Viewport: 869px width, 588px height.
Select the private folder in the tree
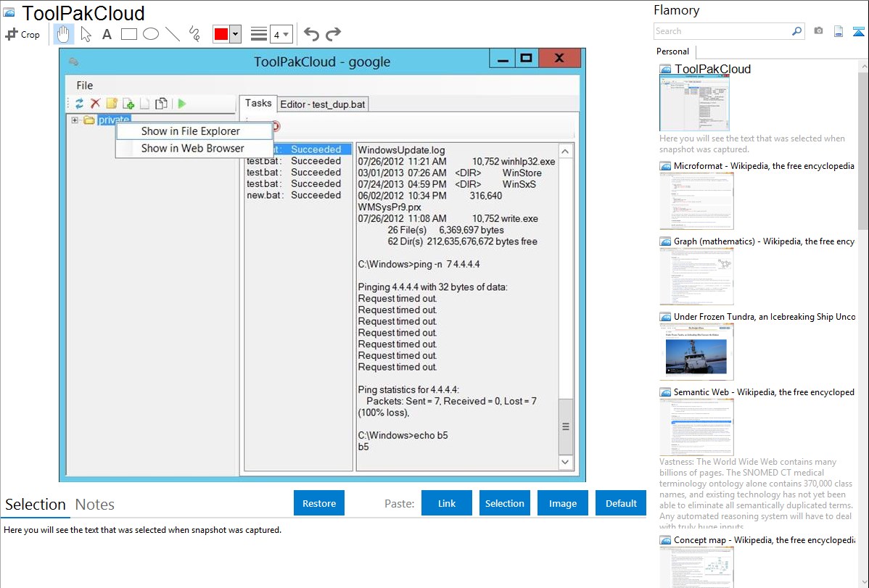pyautogui.click(x=114, y=120)
